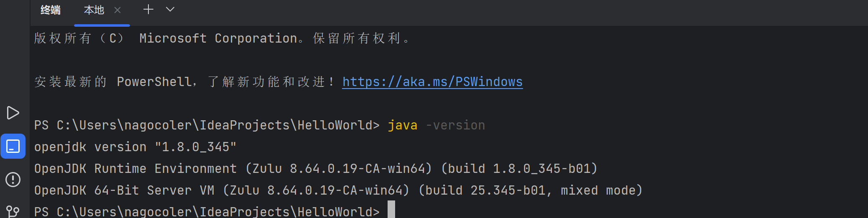Open the Problems tool window
Screen dimensions: 868x218
[13, 180]
